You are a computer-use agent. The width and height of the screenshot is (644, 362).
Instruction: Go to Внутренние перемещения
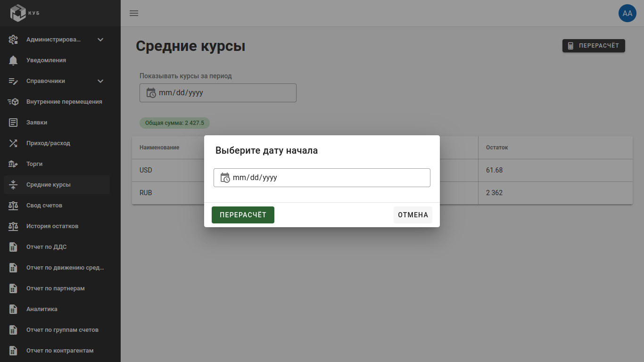[57, 102]
